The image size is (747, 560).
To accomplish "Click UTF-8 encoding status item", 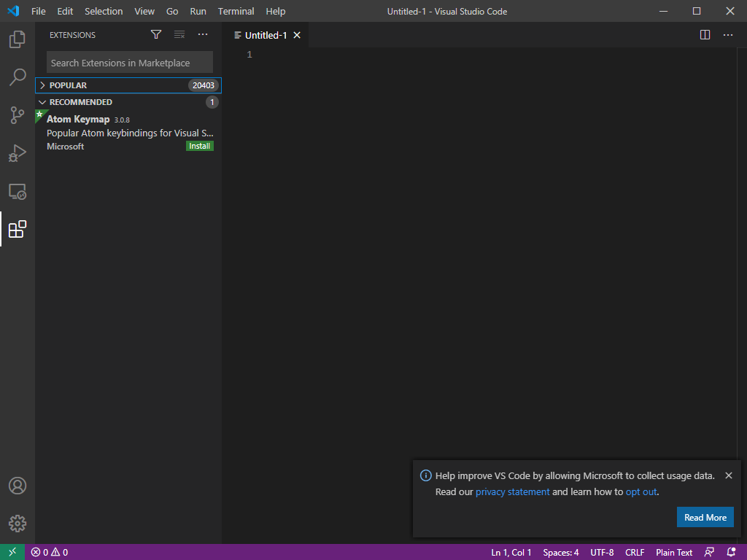I will tap(602, 553).
